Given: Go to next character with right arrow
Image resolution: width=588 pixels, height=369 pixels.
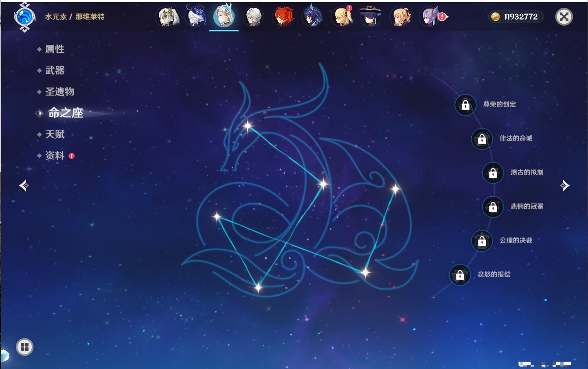Looking at the screenshot, I should click(x=565, y=186).
